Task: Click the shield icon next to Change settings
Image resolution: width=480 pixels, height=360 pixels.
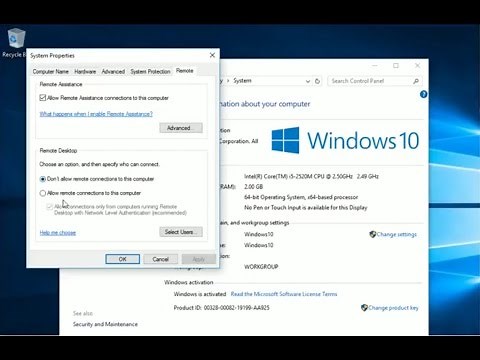Action: tap(373, 234)
